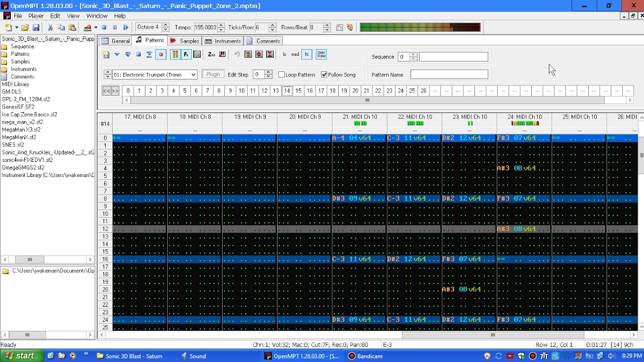This screenshot has height=362, width=644.
Task: Switch to the Samples tab
Action: pyautogui.click(x=185, y=41)
